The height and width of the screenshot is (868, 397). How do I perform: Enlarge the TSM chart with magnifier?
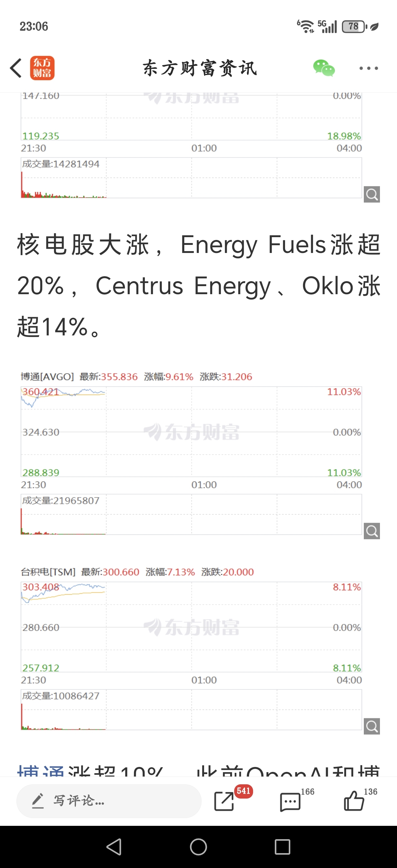[x=372, y=726]
